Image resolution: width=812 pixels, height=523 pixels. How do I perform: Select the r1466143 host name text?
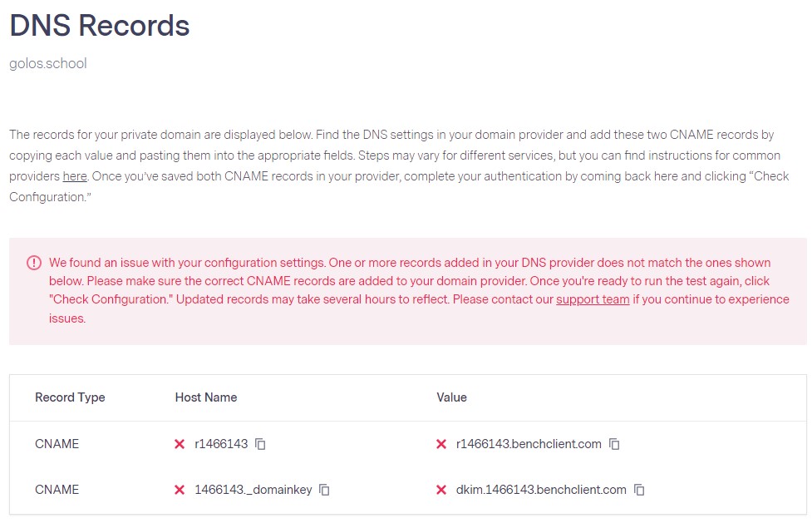[x=221, y=444]
